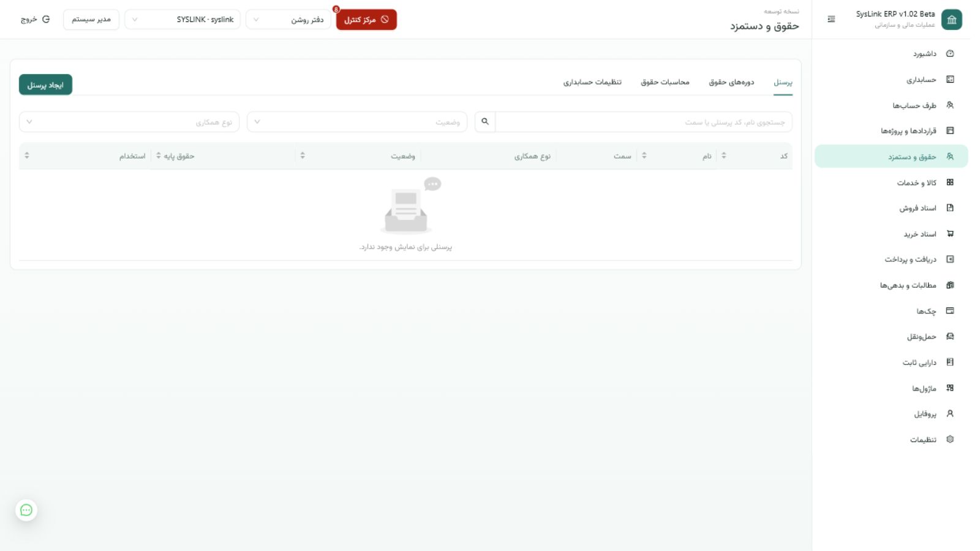Click the قراردادها و پروژه‌ها sidebar icon
This screenshot has height=551, width=980.
coord(950,131)
